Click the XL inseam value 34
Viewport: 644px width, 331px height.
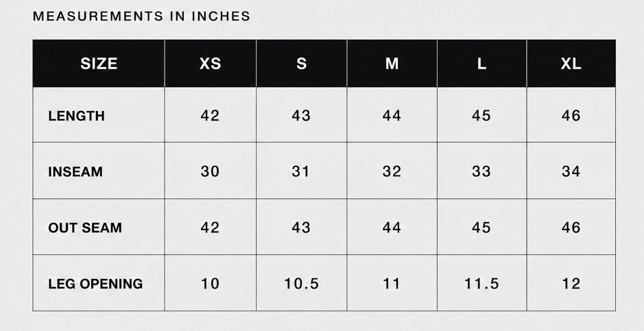pos(571,171)
